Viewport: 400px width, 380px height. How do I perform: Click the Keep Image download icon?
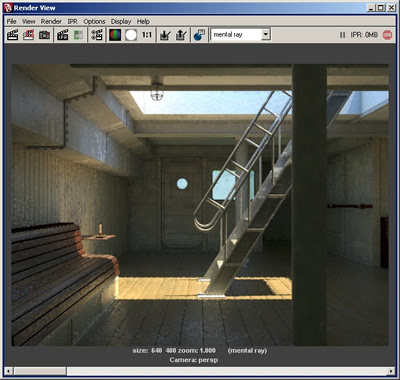tap(165, 35)
